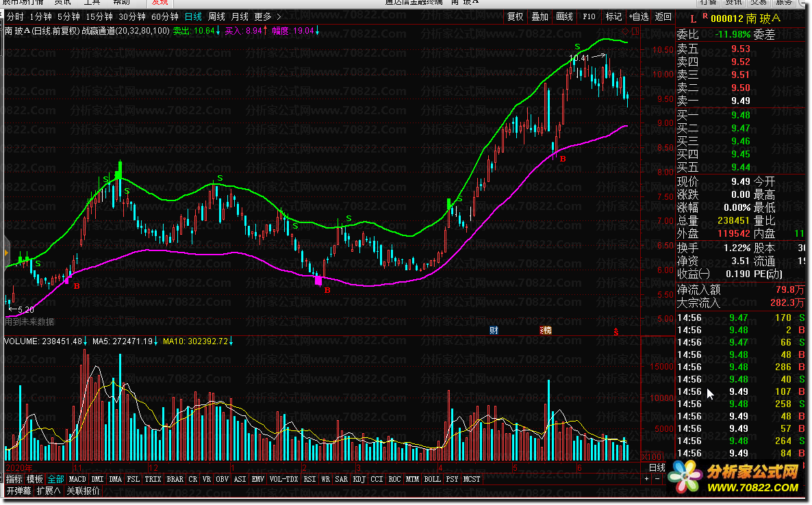Expand the 扩展 panel at bottom
812x505 pixels.
pyautogui.click(x=49, y=491)
